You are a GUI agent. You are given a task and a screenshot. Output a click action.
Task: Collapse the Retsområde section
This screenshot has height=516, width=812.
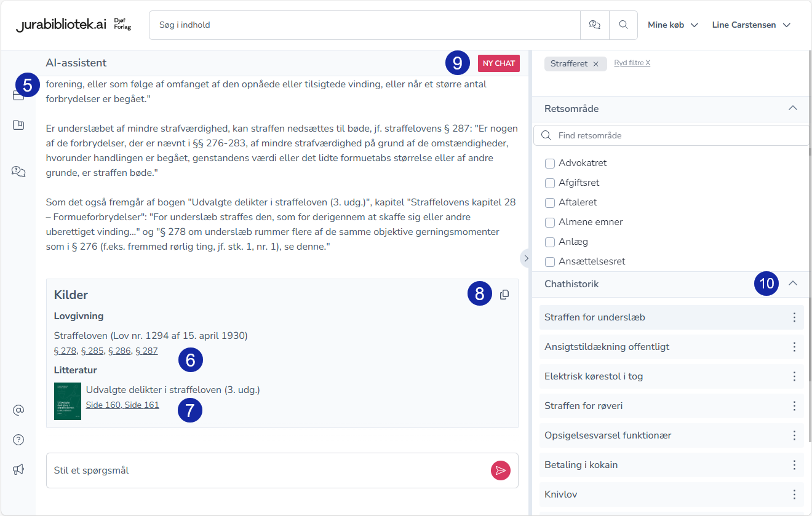click(793, 108)
